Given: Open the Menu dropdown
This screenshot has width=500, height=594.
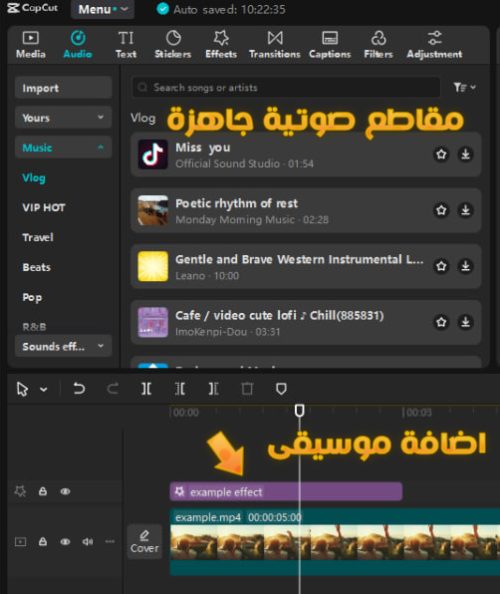Looking at the screenshot, I should tap(102, 9).
